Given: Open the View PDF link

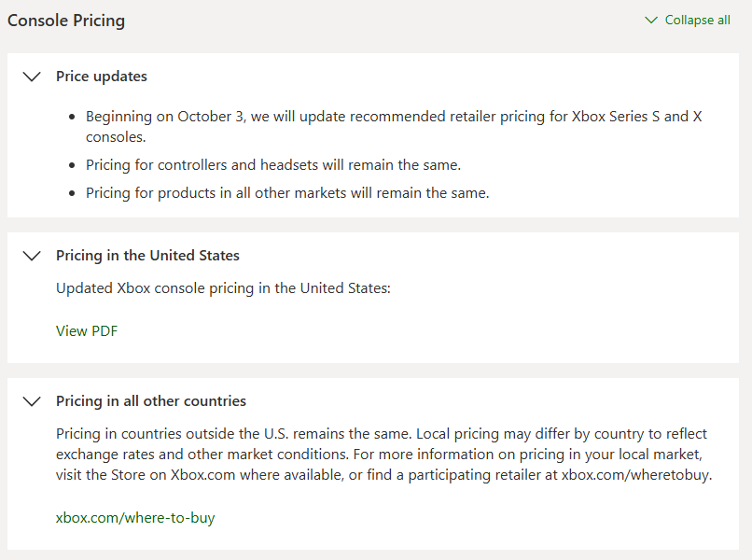Looking at the screenshot, I should tap(87, 330).
